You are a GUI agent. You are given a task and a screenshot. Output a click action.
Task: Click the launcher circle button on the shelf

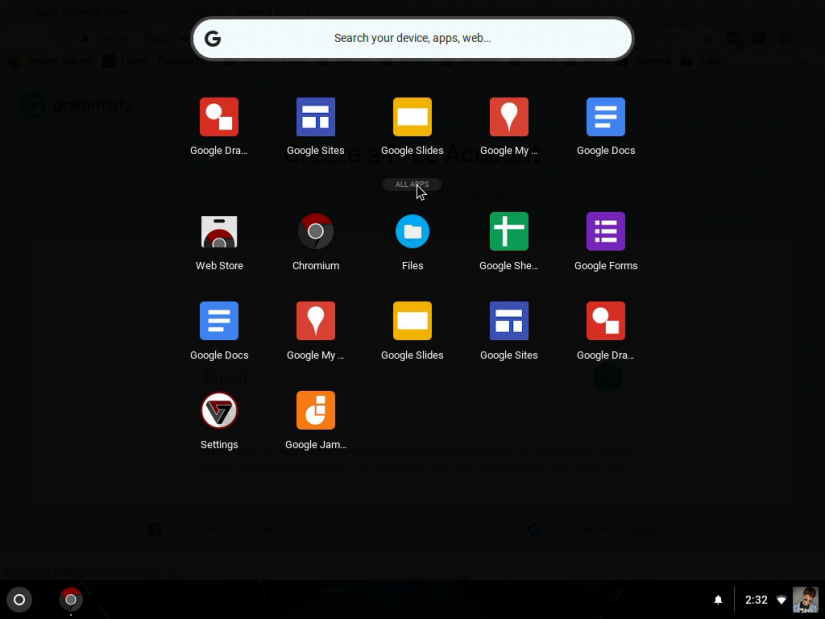(x=19, y=600)
